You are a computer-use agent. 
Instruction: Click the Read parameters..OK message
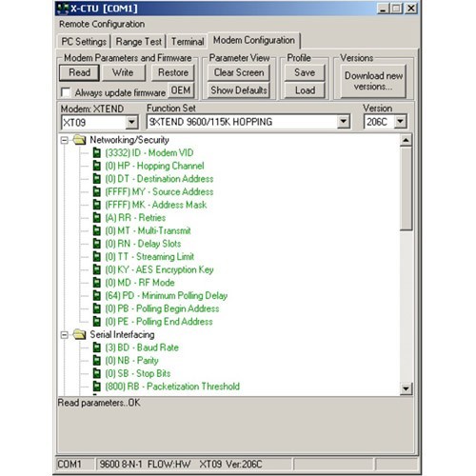pos(99,403)
